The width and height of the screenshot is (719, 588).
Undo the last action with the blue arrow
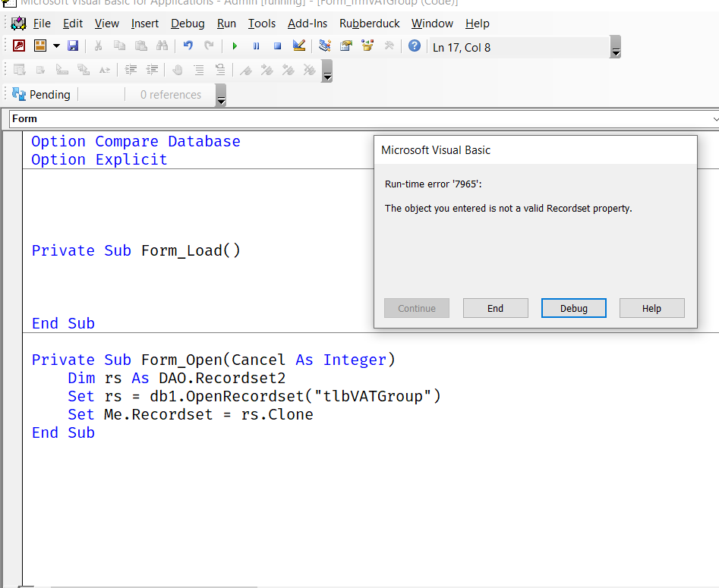[188, 46]
